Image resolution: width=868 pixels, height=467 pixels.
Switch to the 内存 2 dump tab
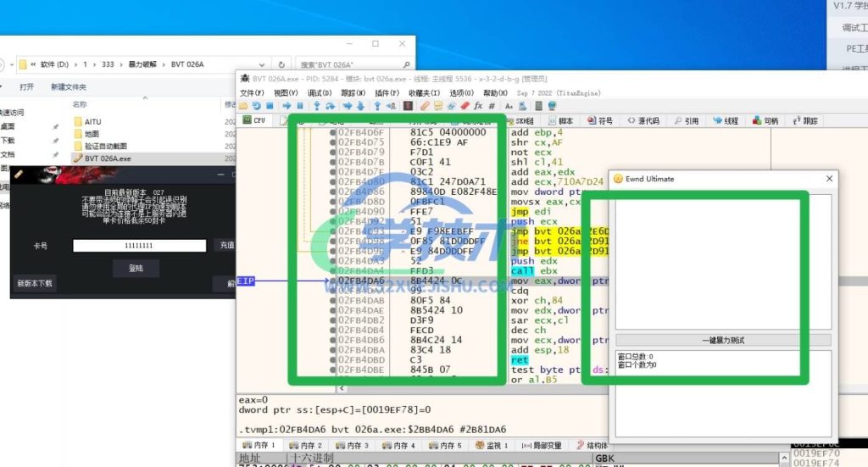click(306, 445)
